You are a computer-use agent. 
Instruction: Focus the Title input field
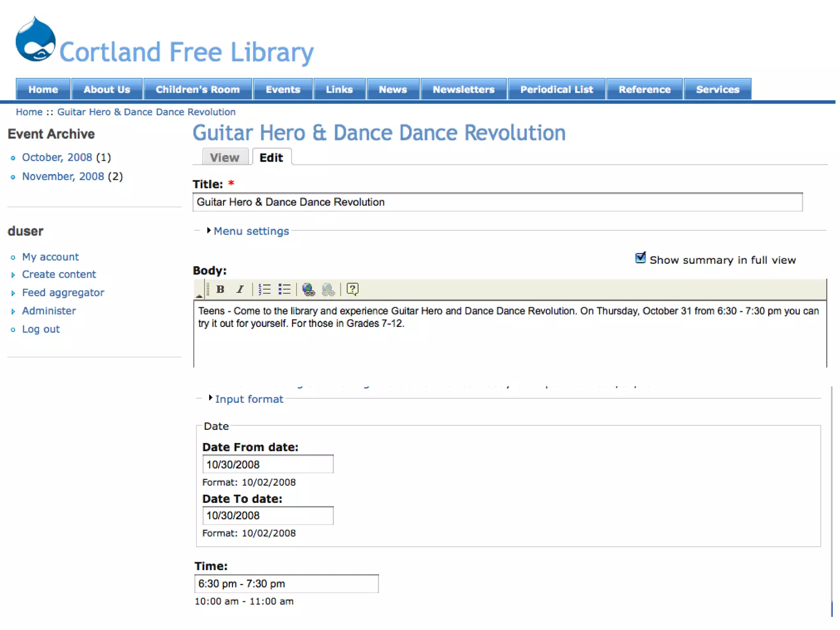[x=498, y=202]
